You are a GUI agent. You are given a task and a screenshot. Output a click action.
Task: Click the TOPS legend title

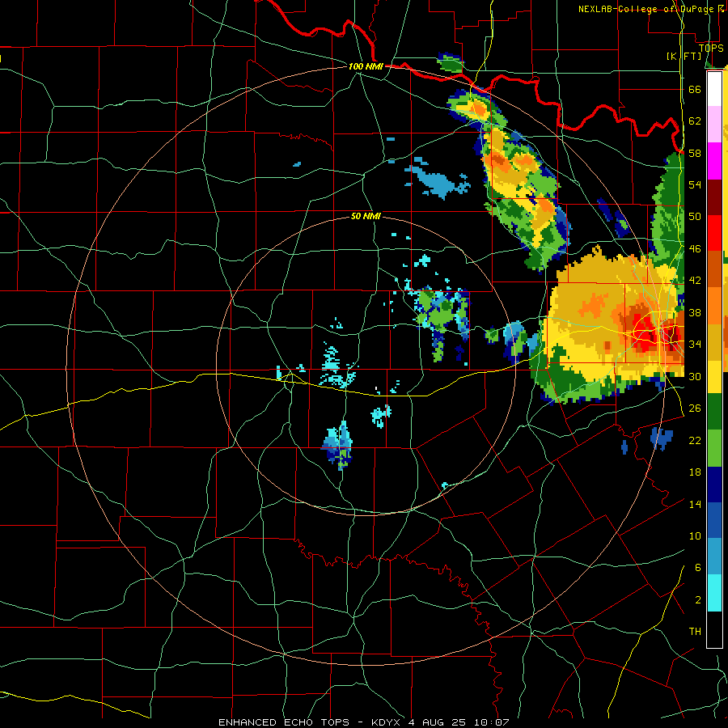(x=711, y=49)
